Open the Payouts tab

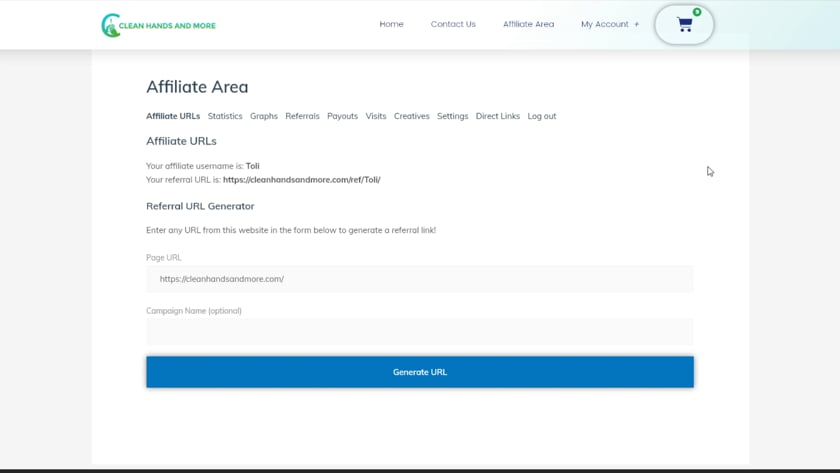(342, 116)
